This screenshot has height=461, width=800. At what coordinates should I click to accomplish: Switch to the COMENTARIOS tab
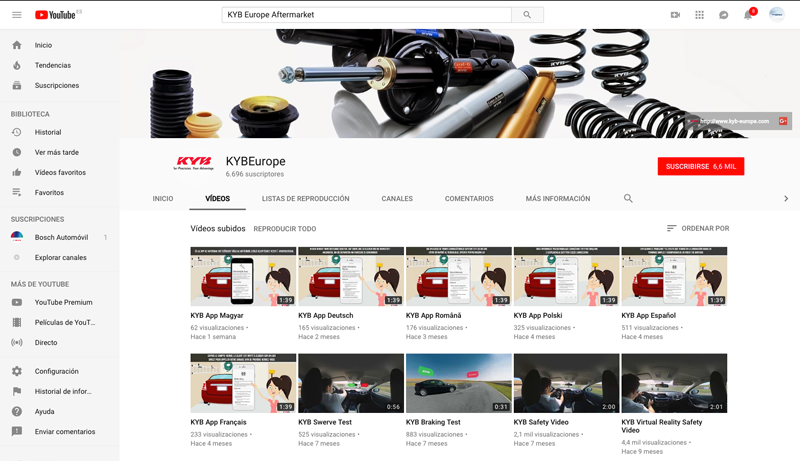click(x=469, y=198)
